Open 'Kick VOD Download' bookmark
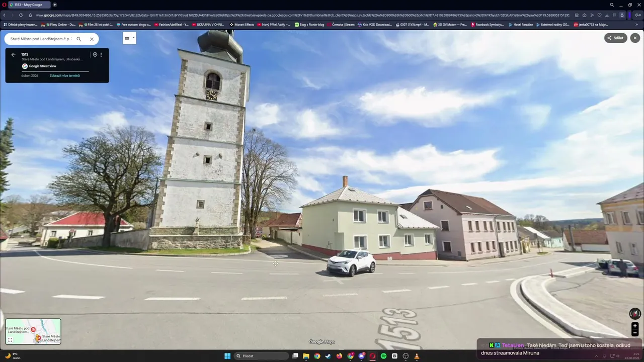This screenshot has width=644, height=362. (x=374, y=24)
